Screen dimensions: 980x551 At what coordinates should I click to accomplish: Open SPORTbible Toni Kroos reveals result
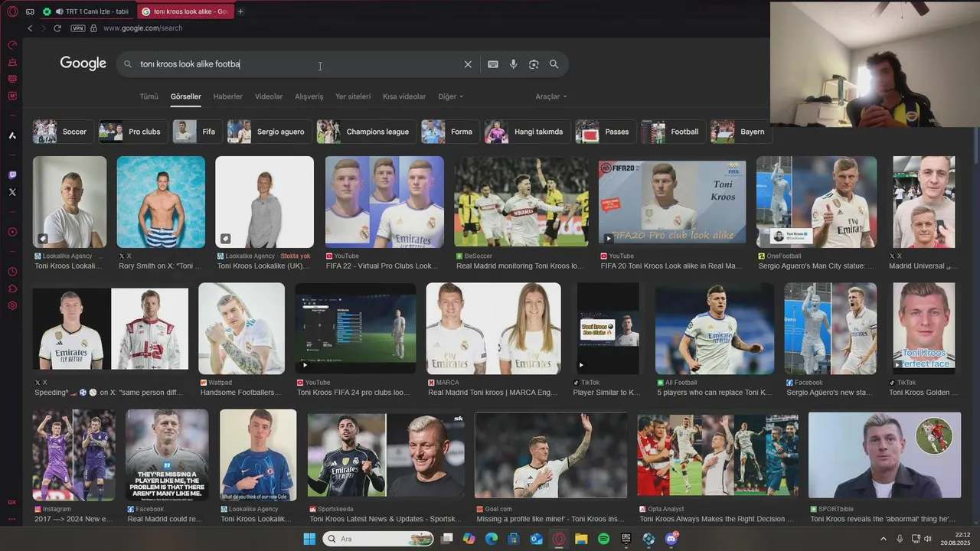[x=884, y=455]
